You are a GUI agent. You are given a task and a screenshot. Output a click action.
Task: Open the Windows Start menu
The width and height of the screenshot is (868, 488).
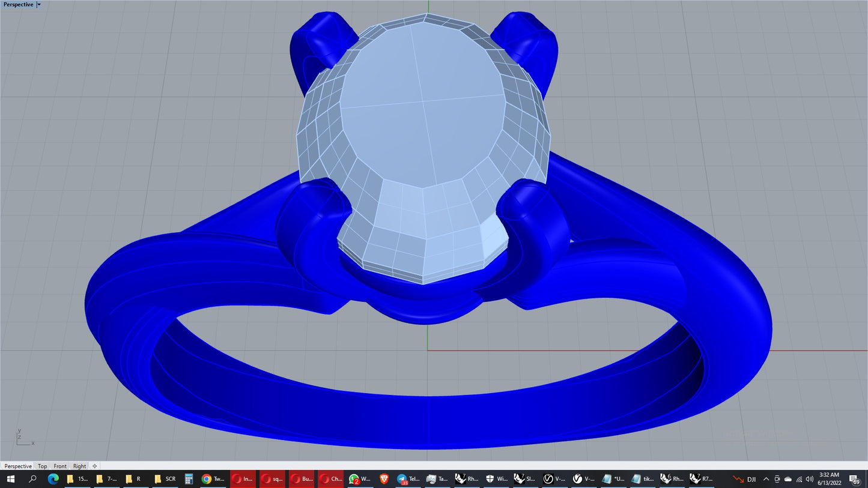tap(10, 479)
